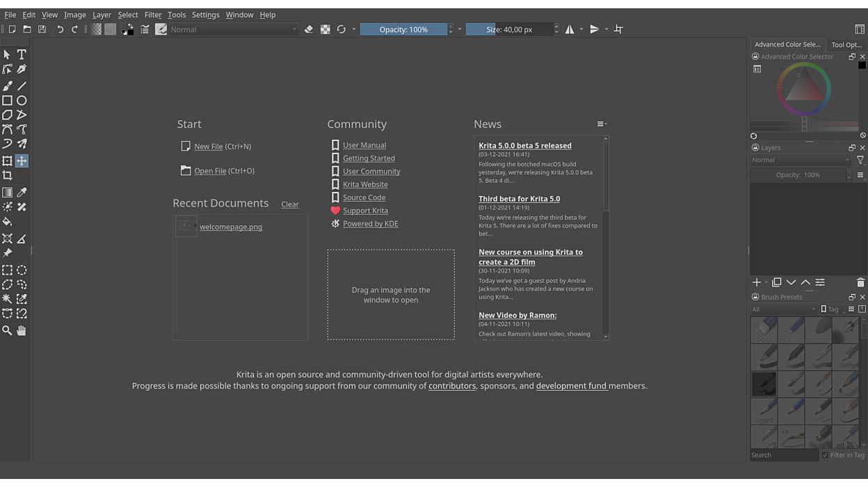The image size is (868, 488).
Task: Open the Filter menu
Action: (153, 15)
